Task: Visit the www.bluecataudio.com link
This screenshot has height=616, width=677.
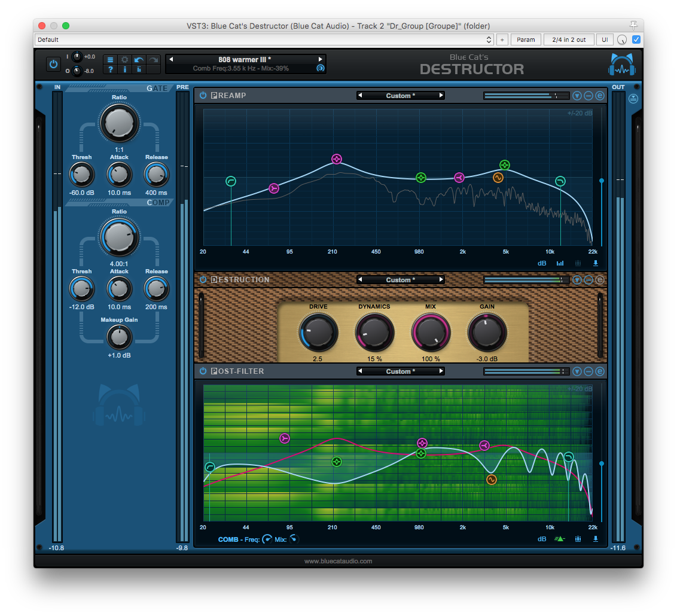Action: [x=338, y=561]
